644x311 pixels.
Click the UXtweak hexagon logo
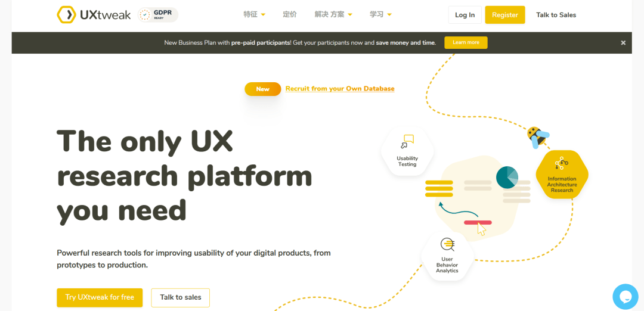(66, 15)
